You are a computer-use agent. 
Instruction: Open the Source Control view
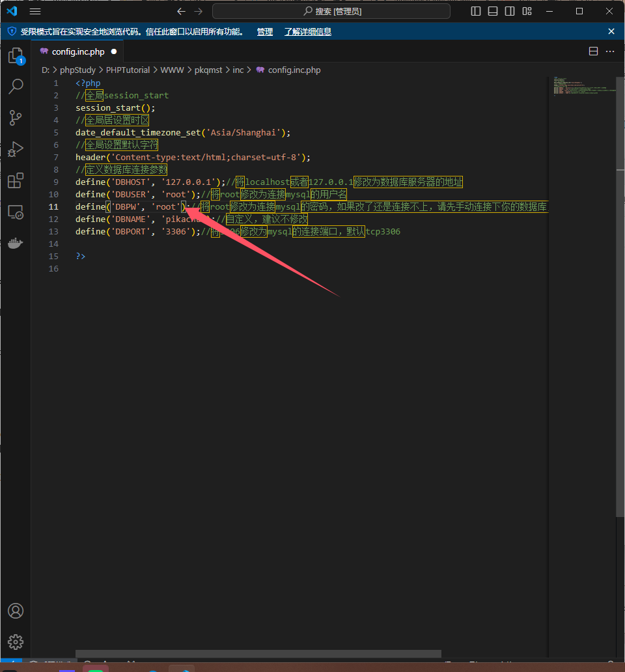coord(15,118)
